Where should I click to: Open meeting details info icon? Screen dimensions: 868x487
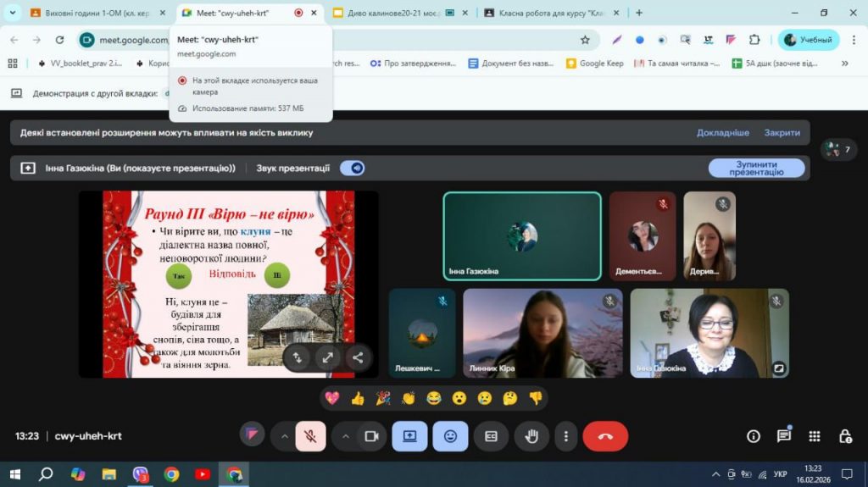(753, 436)
